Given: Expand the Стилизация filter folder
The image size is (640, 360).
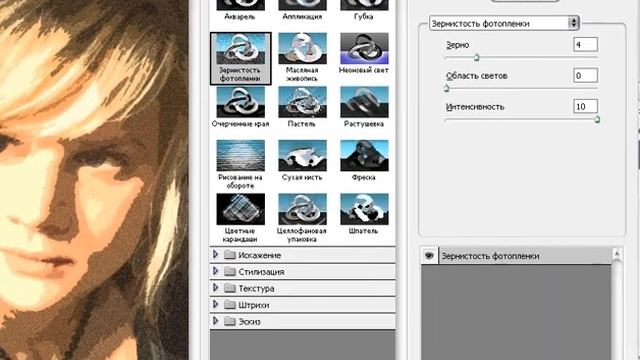Looking at the screenshot, I should (x=216, y=271).
